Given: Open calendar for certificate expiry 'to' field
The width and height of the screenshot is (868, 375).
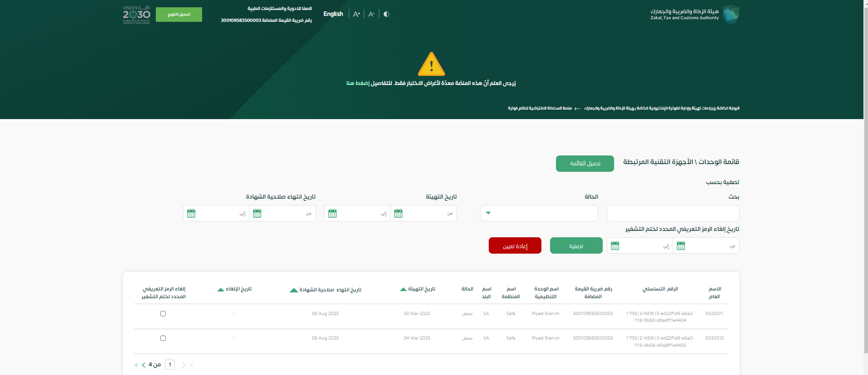Looking at the screenshot, I should pyautogui.click(x=191, y=213).
